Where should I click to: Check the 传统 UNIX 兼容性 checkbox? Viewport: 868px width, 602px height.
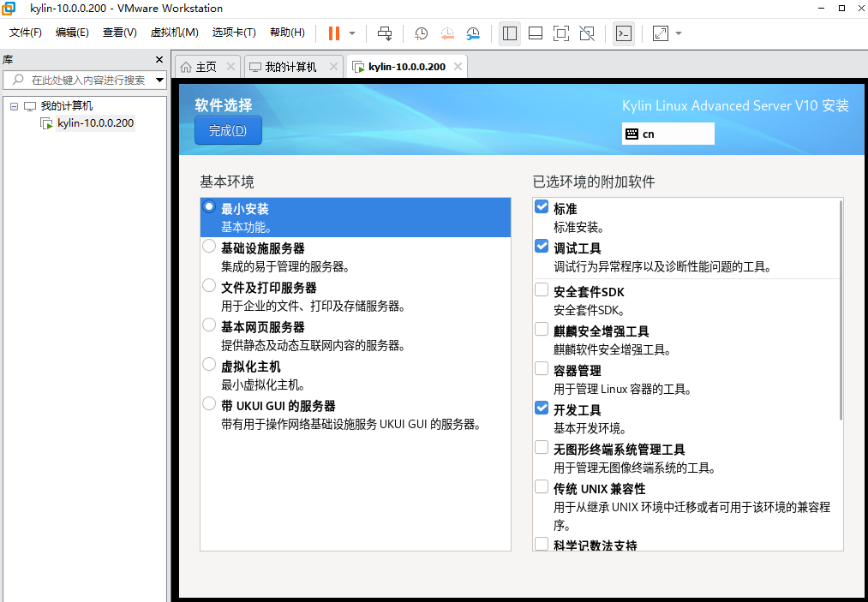542,486
